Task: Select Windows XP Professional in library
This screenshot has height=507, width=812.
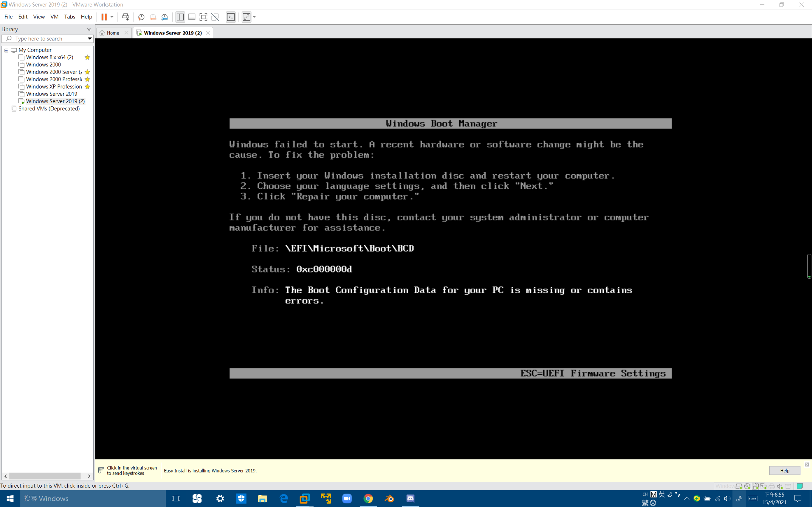Action: (54, 86)
